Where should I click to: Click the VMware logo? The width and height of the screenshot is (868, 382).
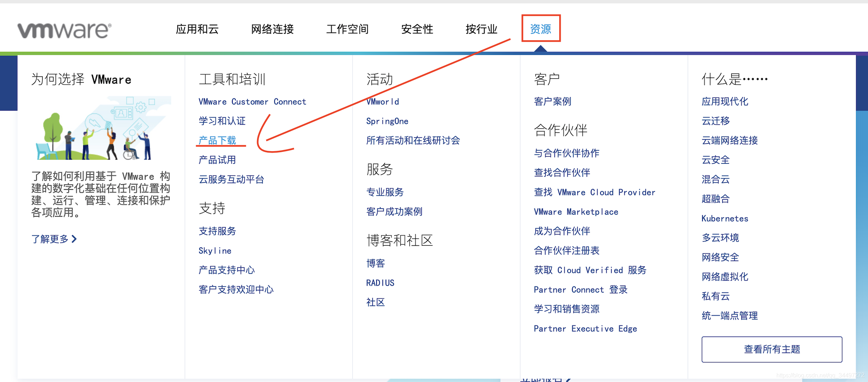coord(64,30)
